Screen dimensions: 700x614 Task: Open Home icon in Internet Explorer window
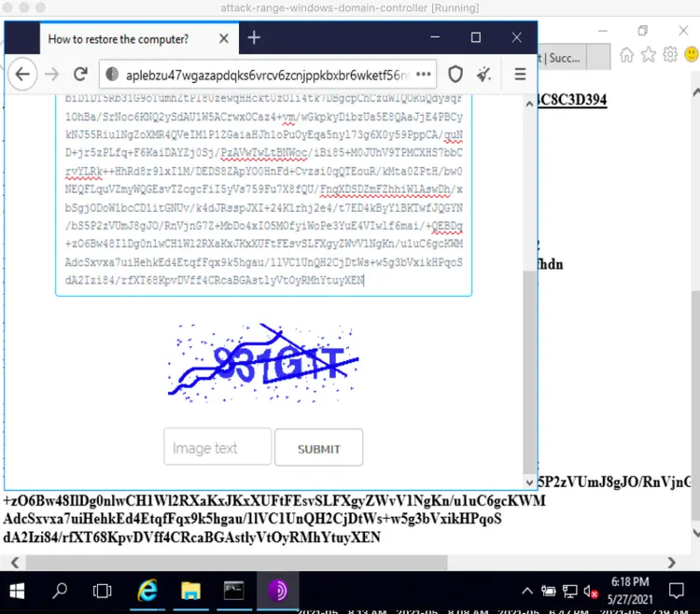pyautogui.click(x=626, y=55)
